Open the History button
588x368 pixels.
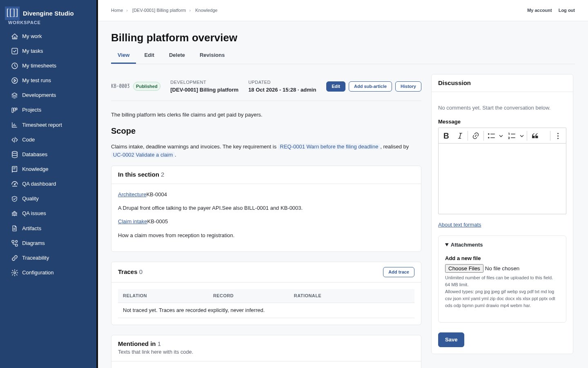click(408, 86)
